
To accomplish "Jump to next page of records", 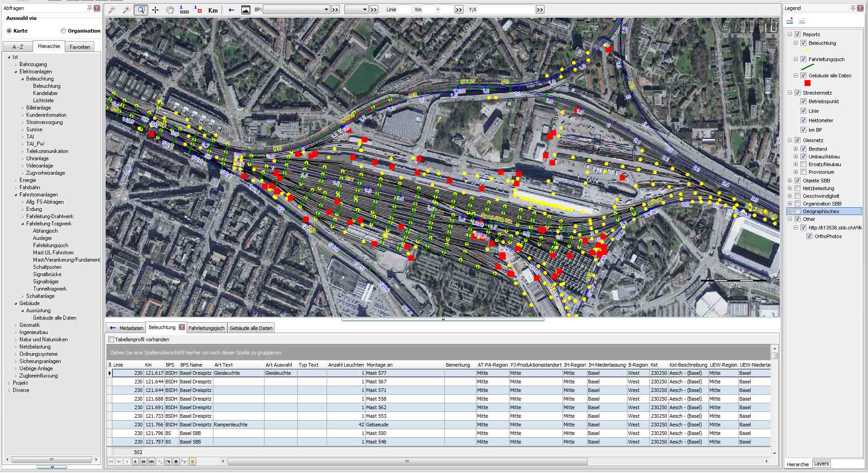I will [144, 461].
